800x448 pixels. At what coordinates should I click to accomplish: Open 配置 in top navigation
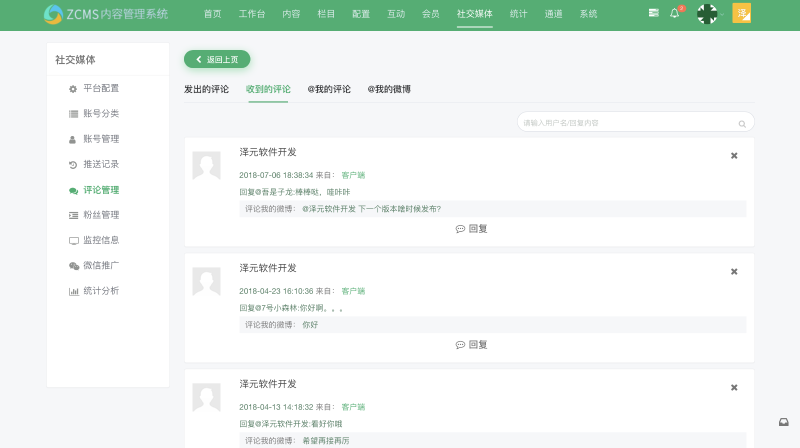point(361,14)
